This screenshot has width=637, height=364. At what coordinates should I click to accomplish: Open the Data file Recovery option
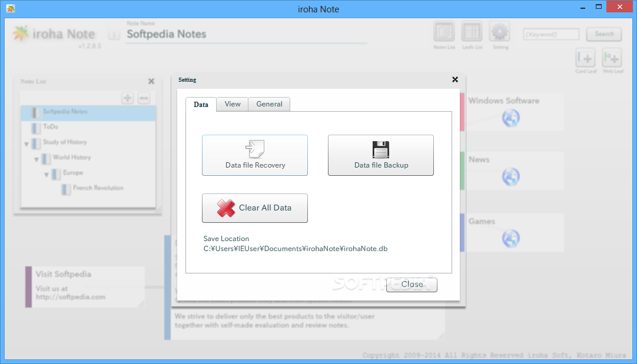(255, 155)
